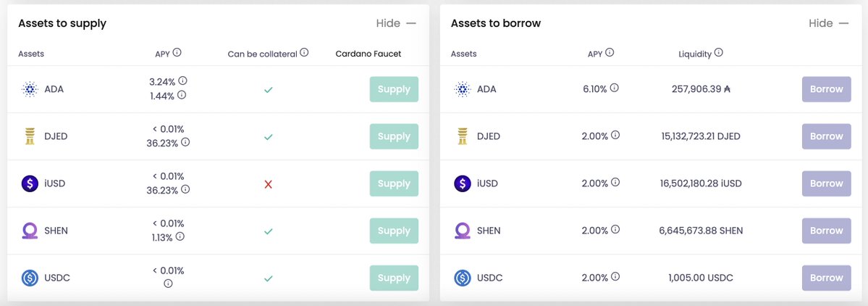Click info icon beside supply APY header
The width and height of the screenshot is (868, 306).
(177, 53)
